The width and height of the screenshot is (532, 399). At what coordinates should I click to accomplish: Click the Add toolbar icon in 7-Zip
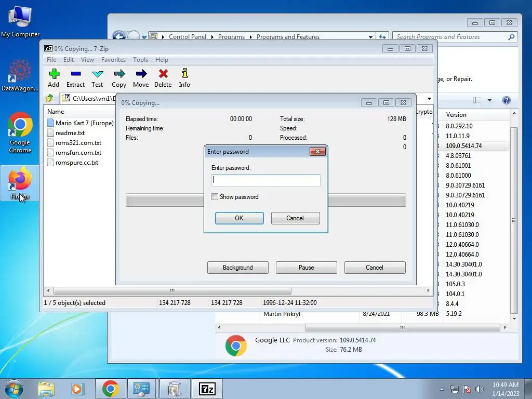point(54,78)
